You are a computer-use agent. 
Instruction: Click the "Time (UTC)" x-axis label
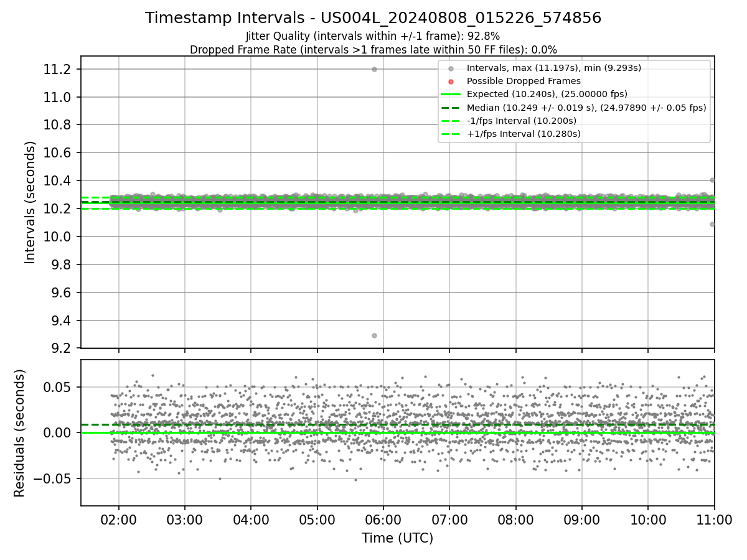coord(398,538)
